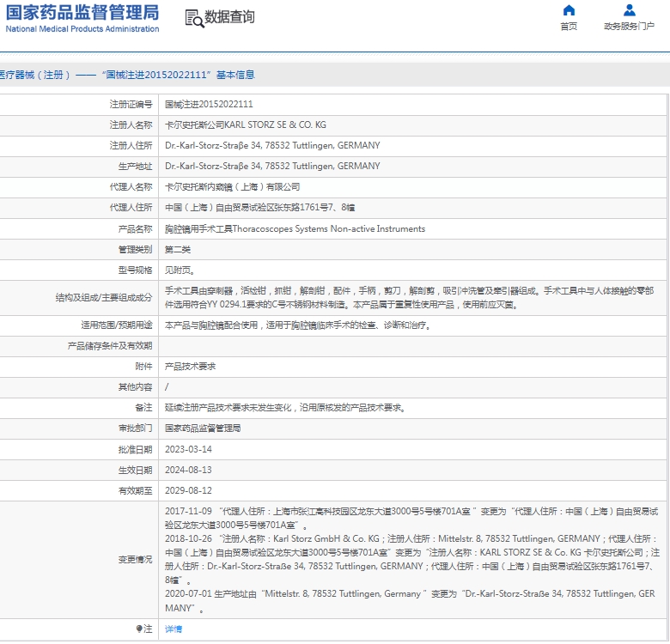Screen dimensions: 670x644
Task: Click expiry date 2029-08-12
Action: pos(188,490)
